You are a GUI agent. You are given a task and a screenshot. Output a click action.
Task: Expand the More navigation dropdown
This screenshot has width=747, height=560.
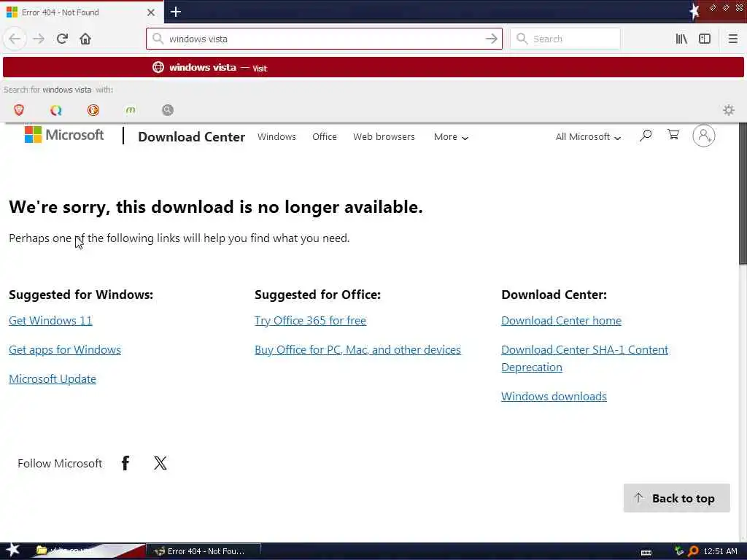click(451, 136)
